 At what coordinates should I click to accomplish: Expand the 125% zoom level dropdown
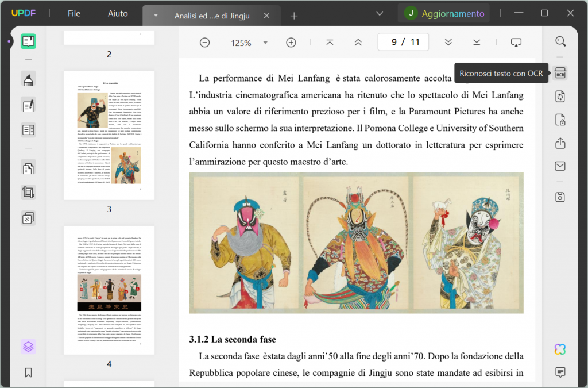click(265, 43)
